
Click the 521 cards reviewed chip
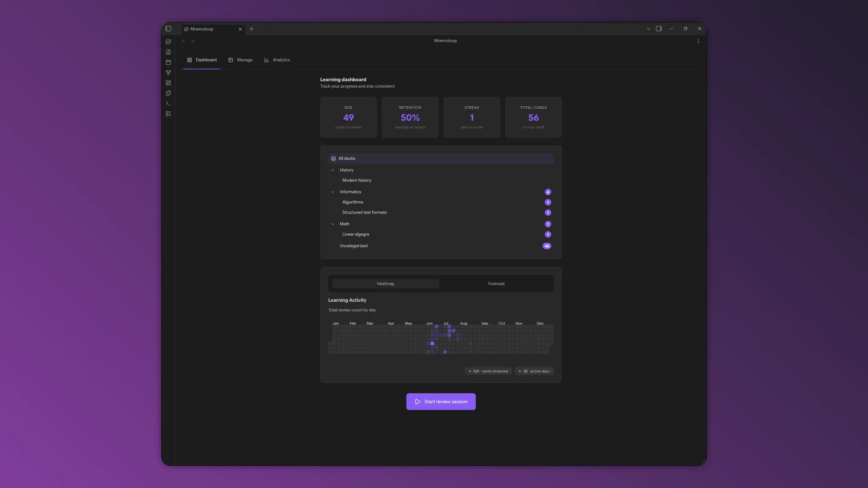click(488, 372)
